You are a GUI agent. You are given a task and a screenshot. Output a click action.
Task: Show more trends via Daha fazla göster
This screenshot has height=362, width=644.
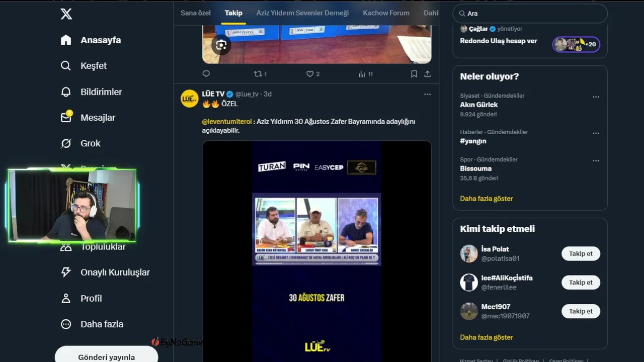pos(487,199)
